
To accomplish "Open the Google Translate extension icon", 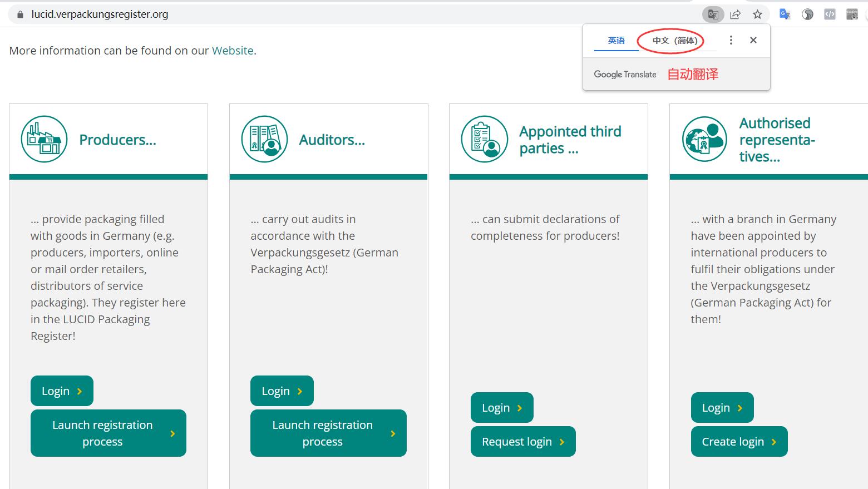I will 785,14.
